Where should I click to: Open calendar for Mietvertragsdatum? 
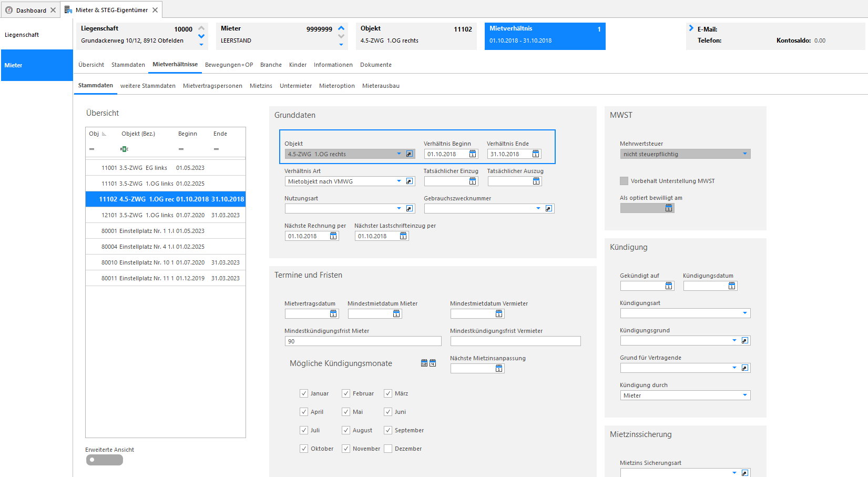click(x=333, y=314)
